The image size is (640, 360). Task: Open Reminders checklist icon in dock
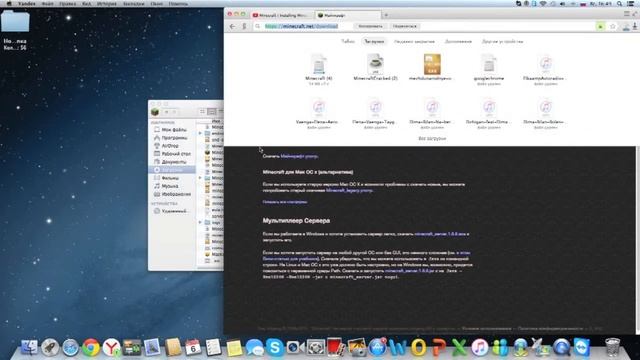click(x=213, y=348)
